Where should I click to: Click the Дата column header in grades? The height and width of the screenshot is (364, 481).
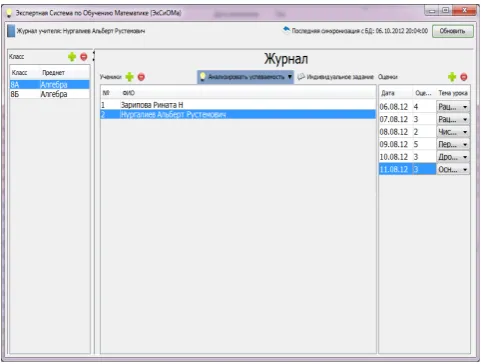(388, 93)
